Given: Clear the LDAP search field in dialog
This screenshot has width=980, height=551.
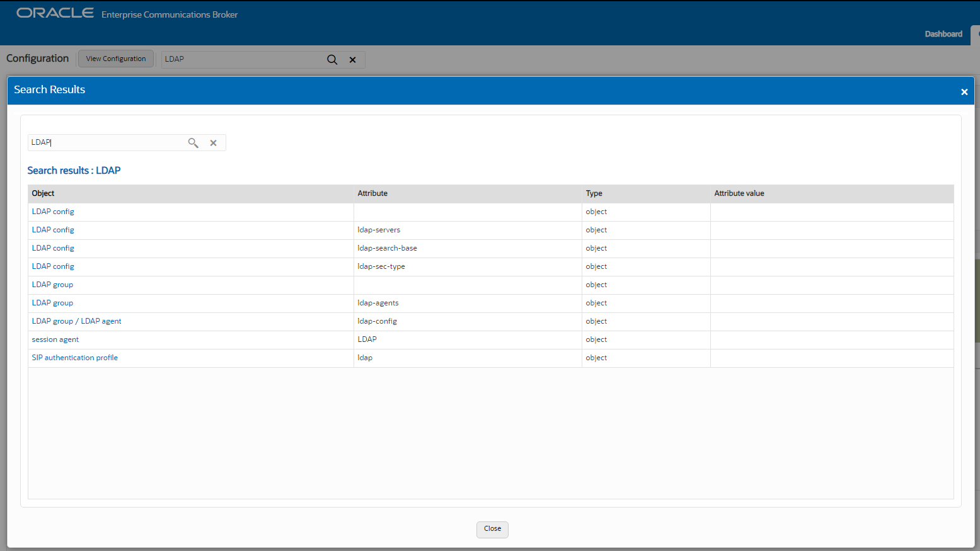Looking at the screenshot, I should (x=214, y=143).
